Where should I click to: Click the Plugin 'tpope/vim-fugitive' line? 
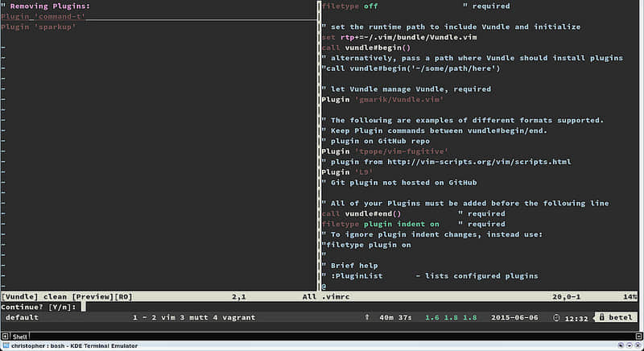coord(385,151)
